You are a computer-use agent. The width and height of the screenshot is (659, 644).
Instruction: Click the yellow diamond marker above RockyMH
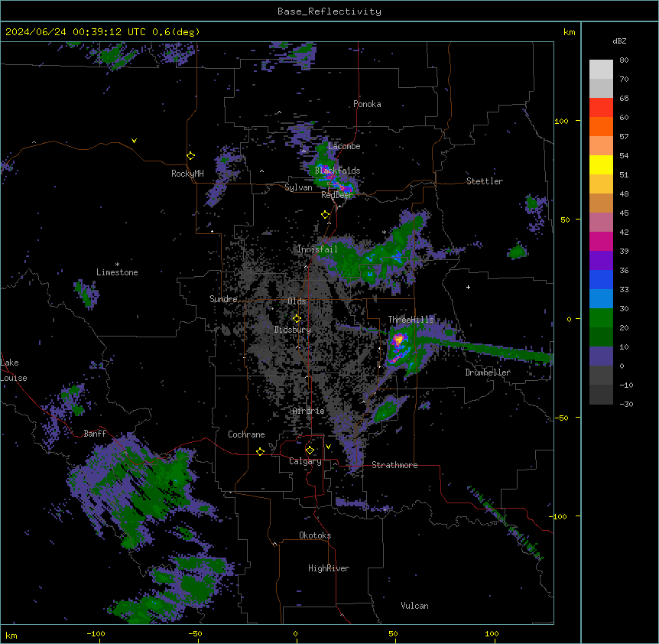[x=190, y=155]
